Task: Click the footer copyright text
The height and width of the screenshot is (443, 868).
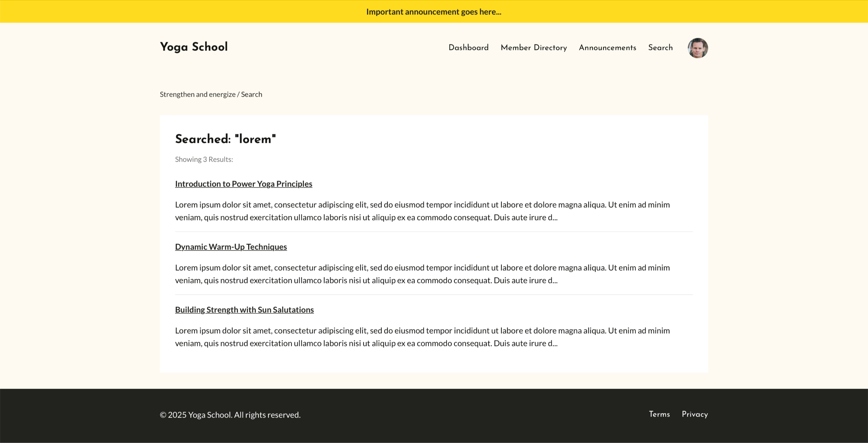Action: [x=230, y=415]
